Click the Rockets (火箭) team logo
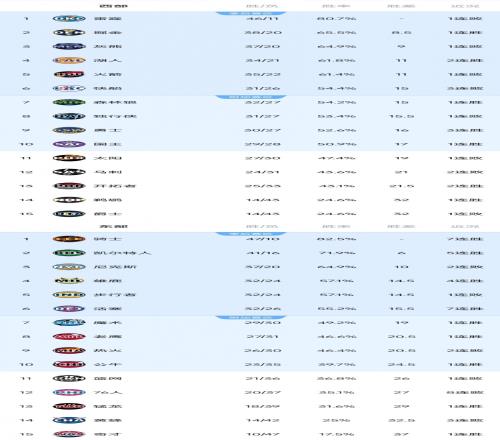 tap(69, 74)
